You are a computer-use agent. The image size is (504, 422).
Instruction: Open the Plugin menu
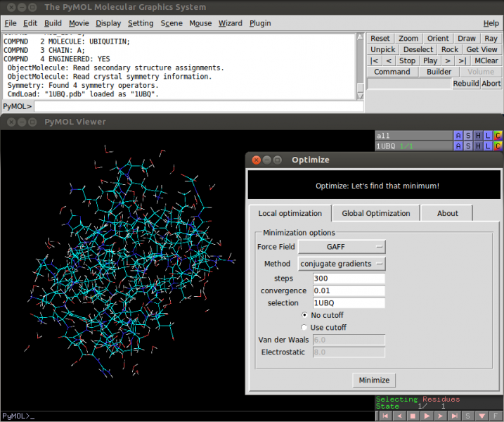[260, 23]
